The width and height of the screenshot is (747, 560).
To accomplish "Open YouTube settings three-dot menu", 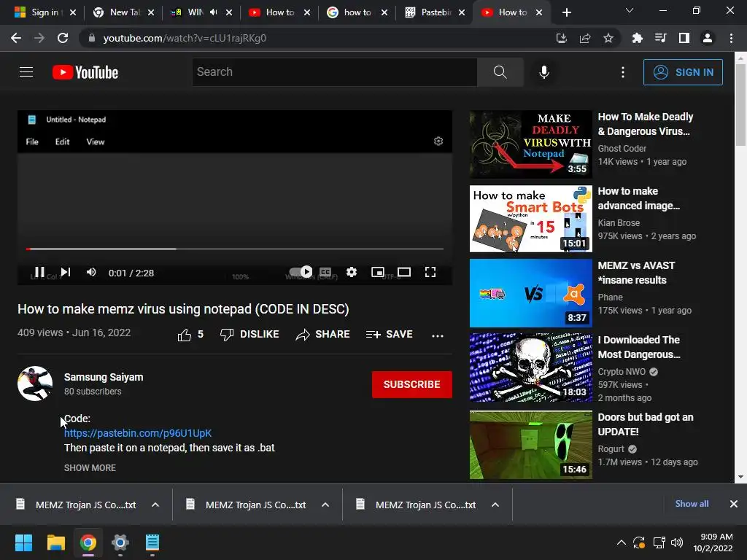I will (x=623, y=72).
